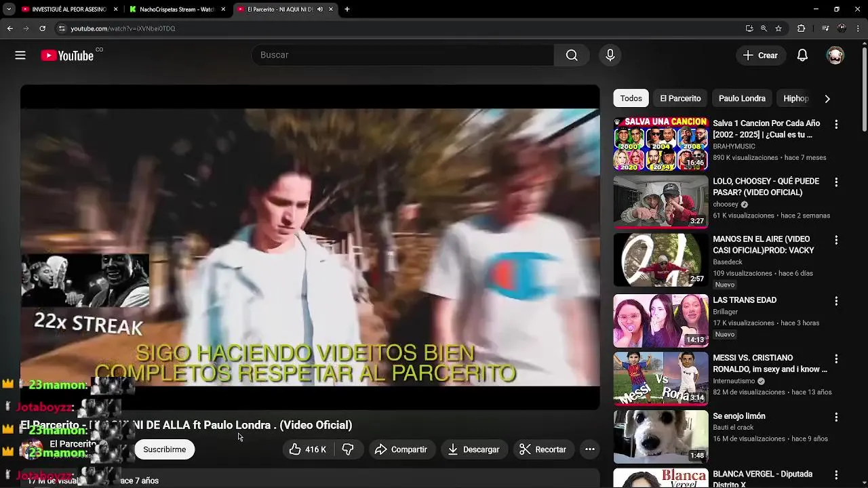868x488 pixels.
Task: Close the INVESTIGUÉ AL PEOR ASESINO tab
Action: click(x=116, y=9)
